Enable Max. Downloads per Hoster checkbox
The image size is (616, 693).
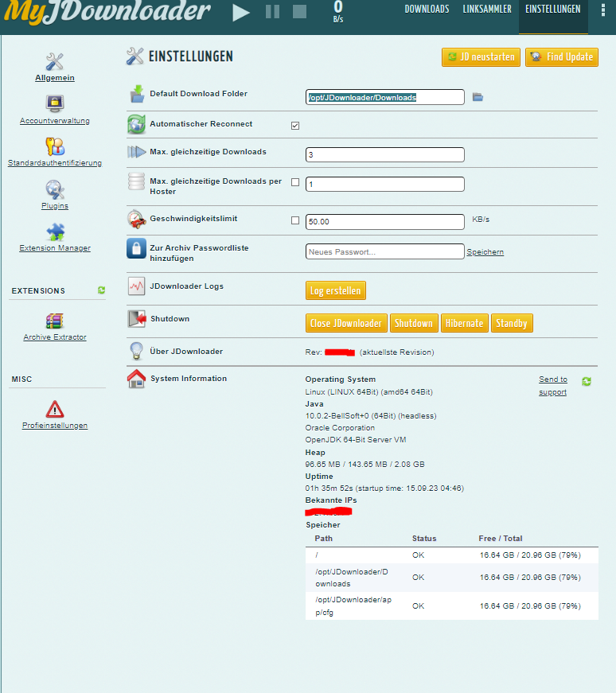pos(295,182)
